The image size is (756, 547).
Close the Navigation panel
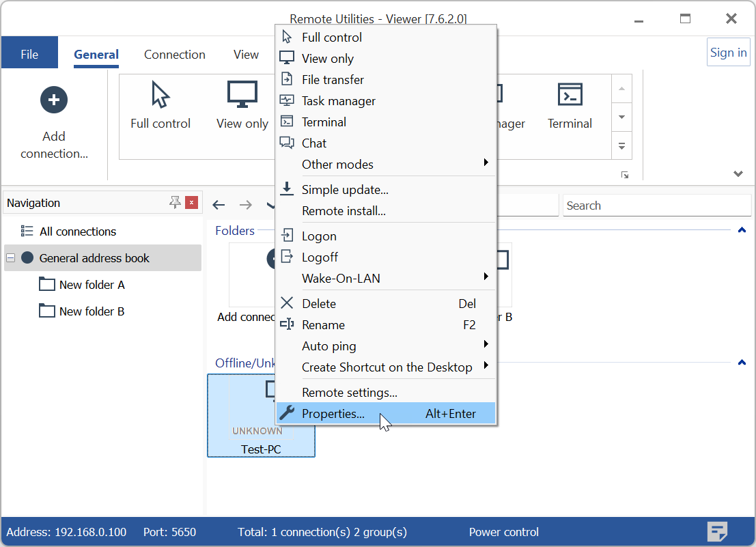(192, 202)
